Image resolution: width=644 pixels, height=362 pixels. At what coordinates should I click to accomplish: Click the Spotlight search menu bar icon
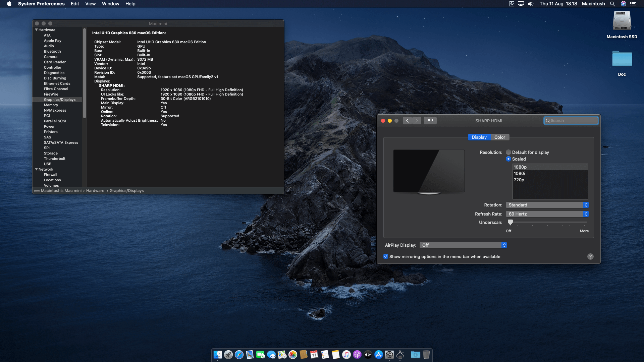[x=612, y=4]
